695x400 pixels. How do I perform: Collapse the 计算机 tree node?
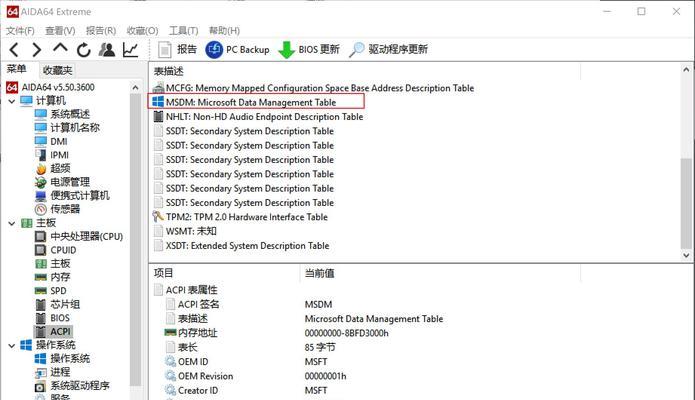click(12, 101)
